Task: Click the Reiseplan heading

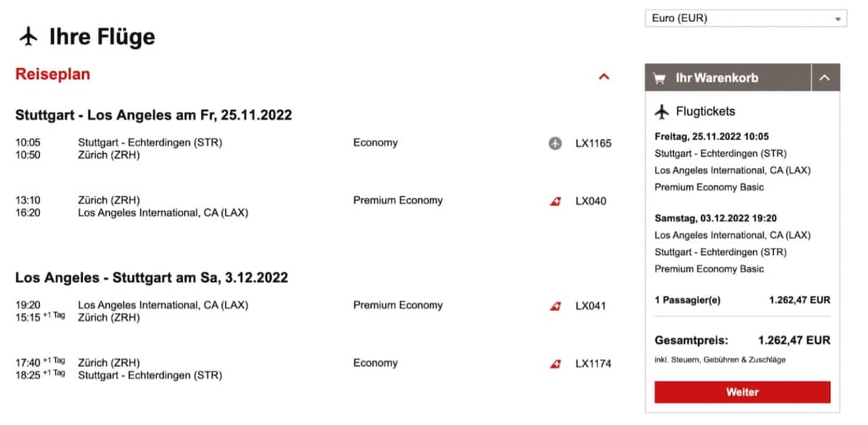Action: tap(52, 74)
